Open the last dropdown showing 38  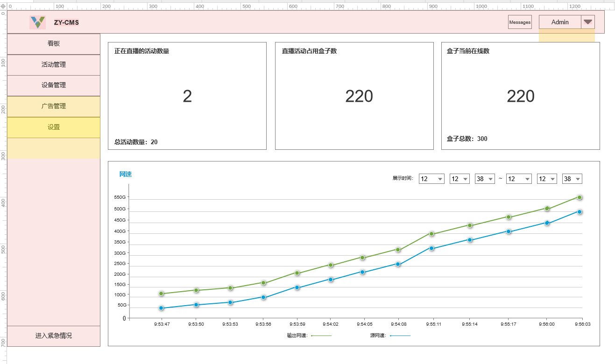tap(572, 179)
